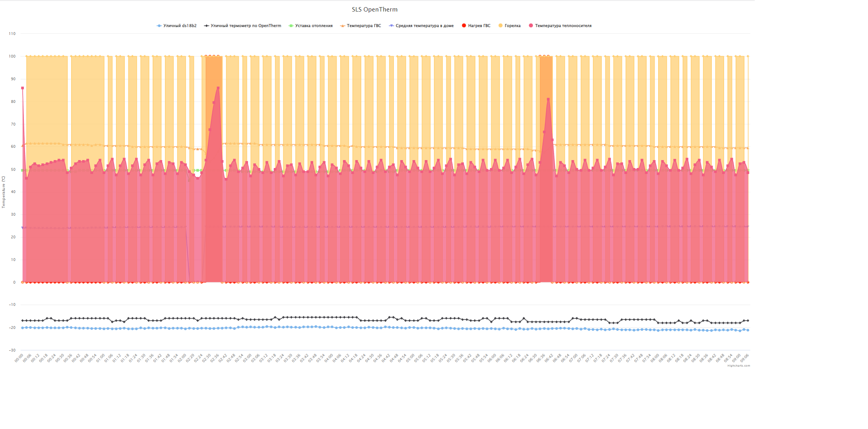Toggle the Горелка legend item

(510, 26)
